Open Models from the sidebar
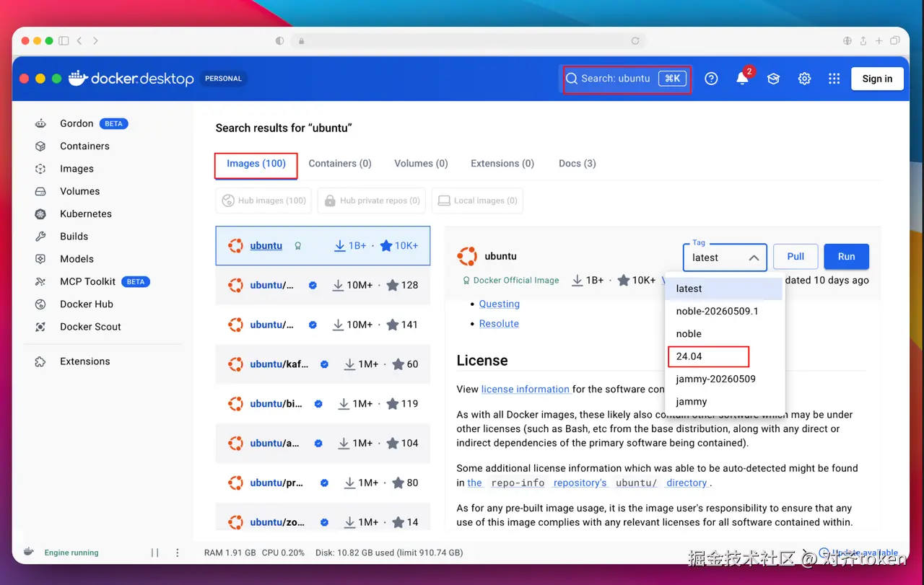The height and width of the screenshot is (585, 924). 77,259
